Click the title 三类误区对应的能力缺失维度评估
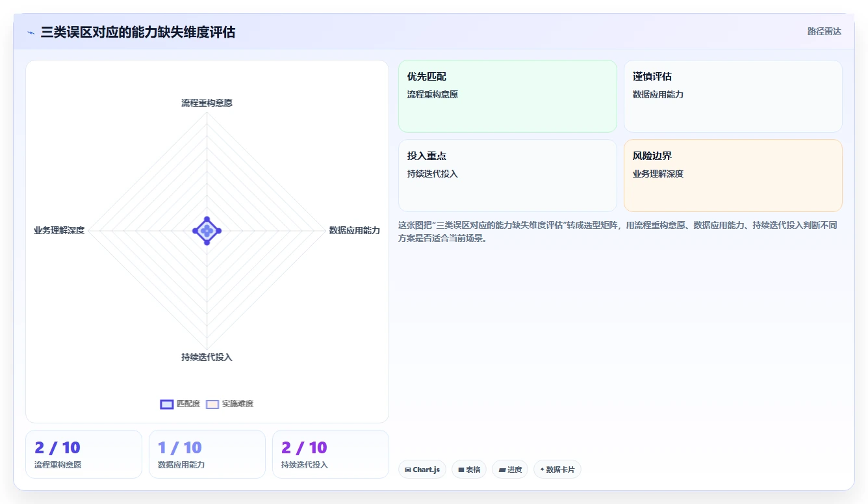The height and width of the screenshot is (504, 868). (138, 32)
